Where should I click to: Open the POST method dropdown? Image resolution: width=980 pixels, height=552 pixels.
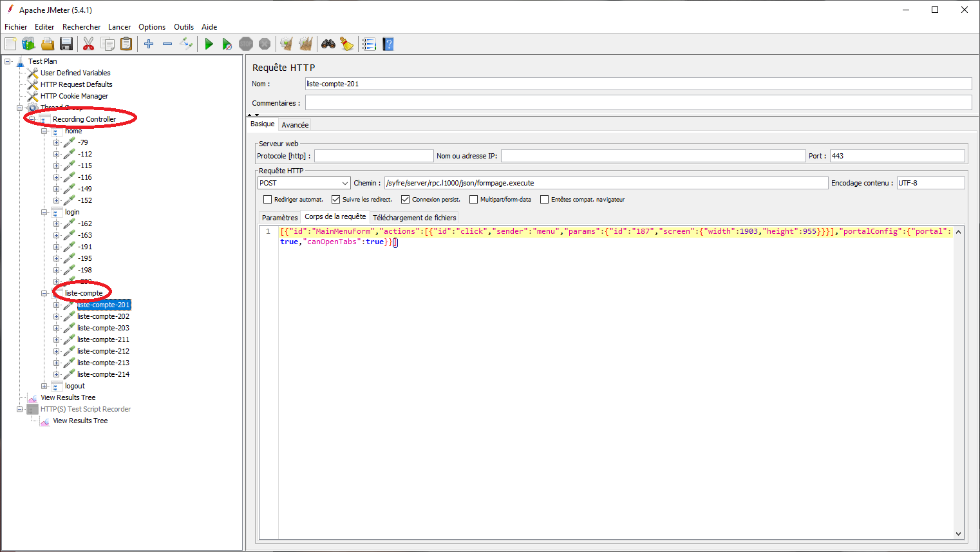[x=304, y=183]
